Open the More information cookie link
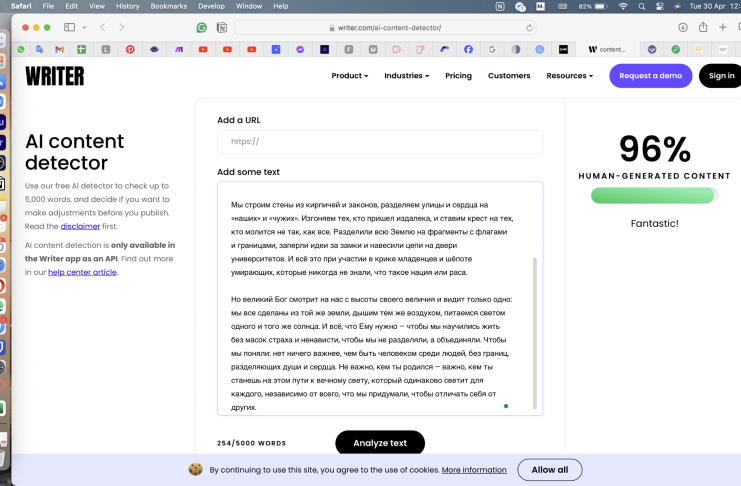The image size is (741, 486). [474, 470]
